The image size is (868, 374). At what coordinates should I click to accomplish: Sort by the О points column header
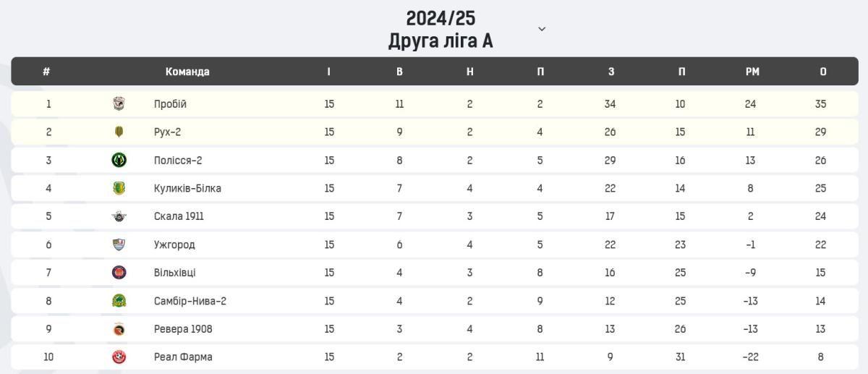coord(823,72)
